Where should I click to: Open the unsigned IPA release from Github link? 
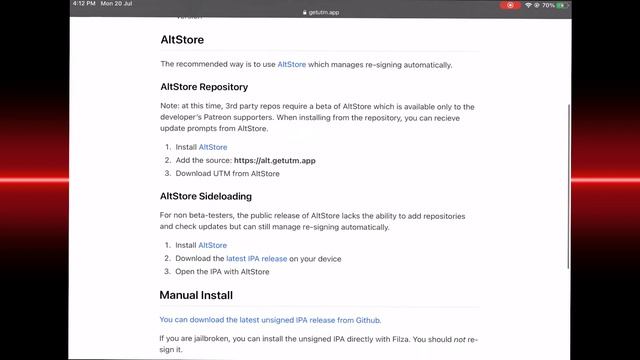click(270, 320)
